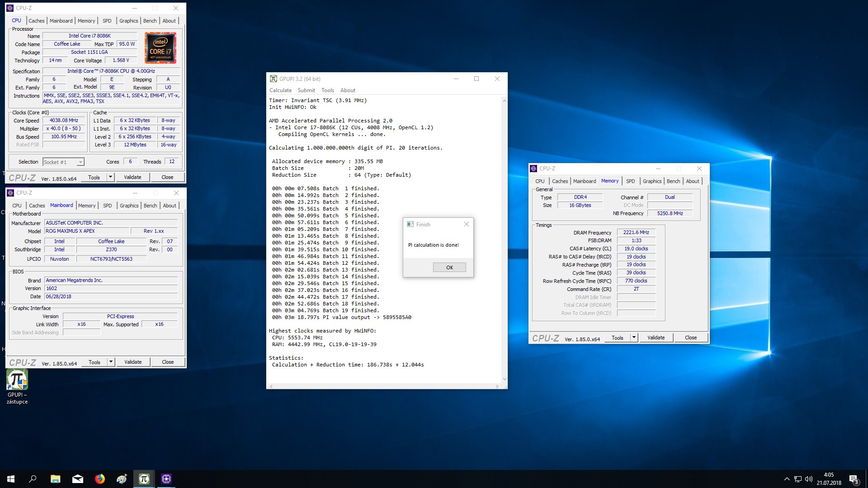Viewport: 868px width, 488px height.
Task: Switch to Mainboard tab in top CPU-Z
Action: 61,21
